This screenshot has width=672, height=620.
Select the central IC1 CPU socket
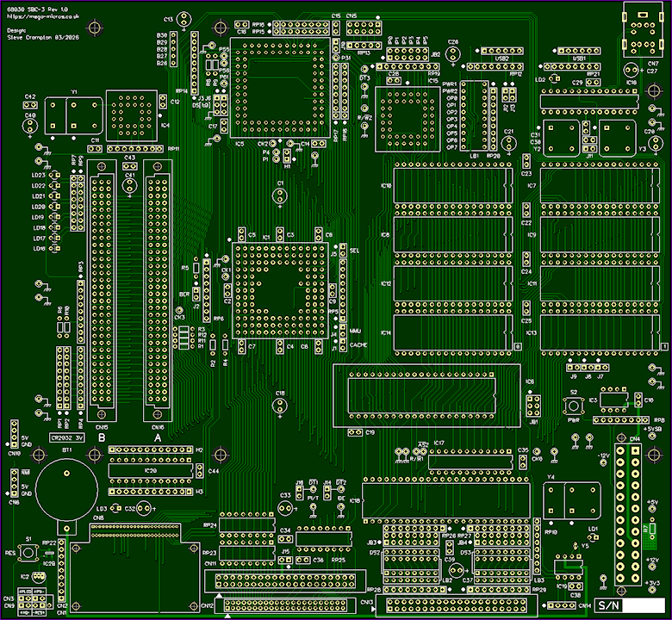(x=278, y=288)
